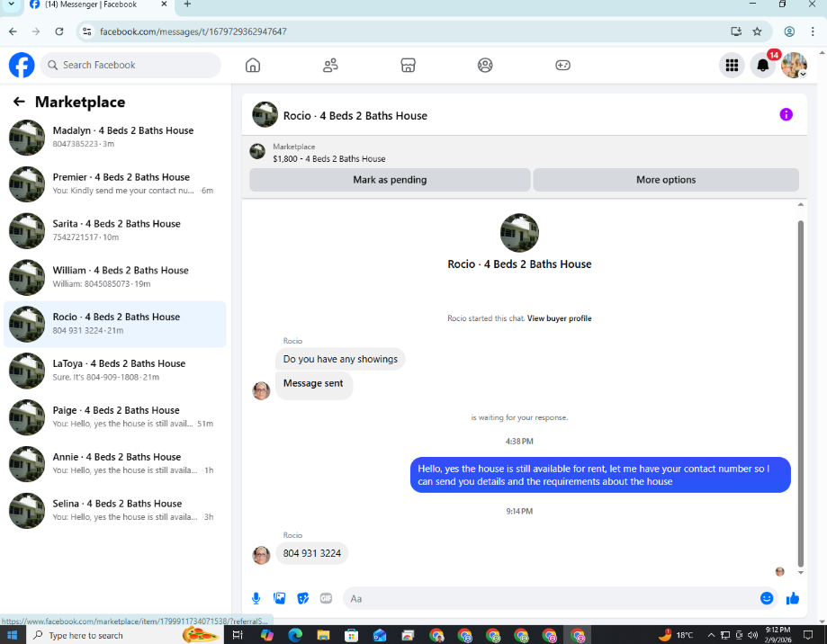Screen dimensions: 827x644
Task: Open a new browser tab
Action: click(187, 4)
